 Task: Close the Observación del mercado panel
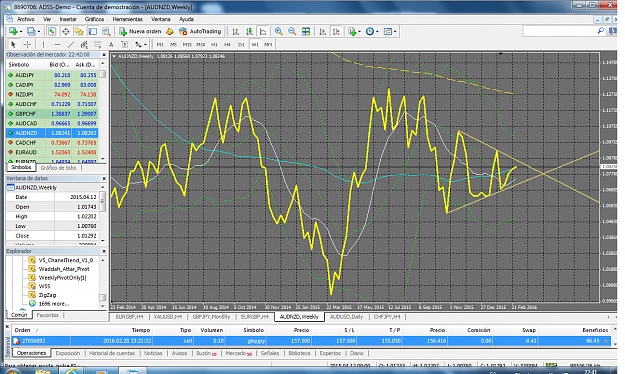[104, 55]
